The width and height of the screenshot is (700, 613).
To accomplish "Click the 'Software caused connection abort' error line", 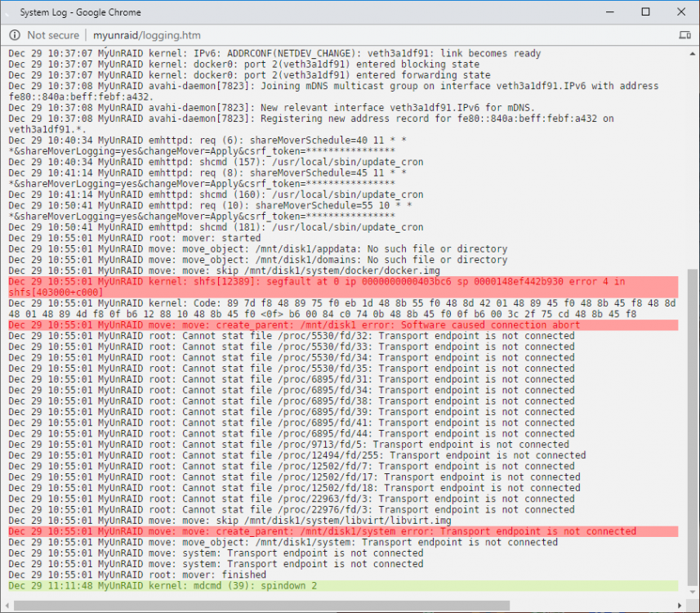I will point(343,324).
